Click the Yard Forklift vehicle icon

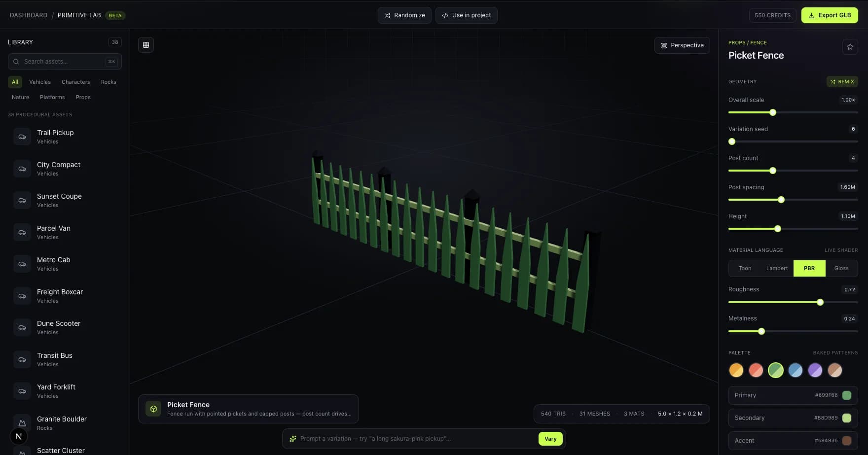(22, 391)
